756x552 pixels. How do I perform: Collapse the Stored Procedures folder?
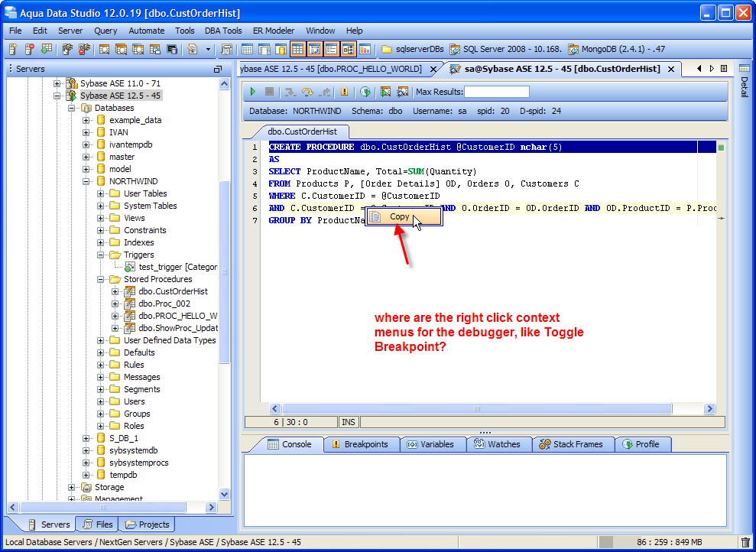(x=100, y=280)
